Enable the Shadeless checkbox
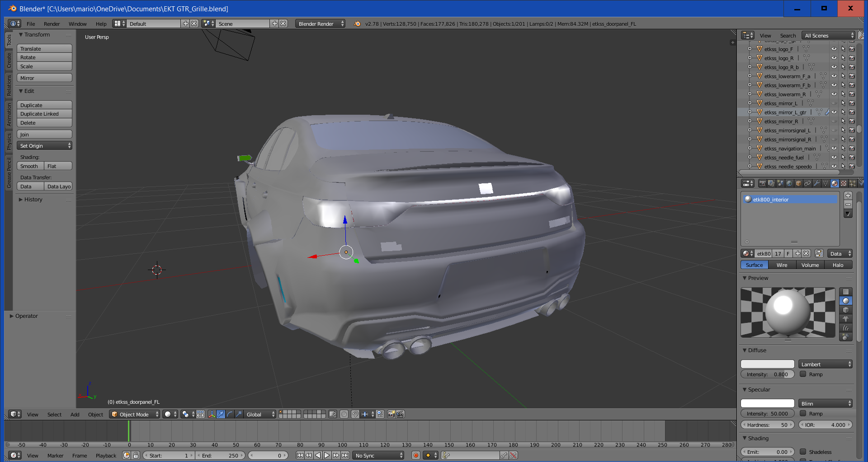 pyautogui.click(x=803, y=452)
